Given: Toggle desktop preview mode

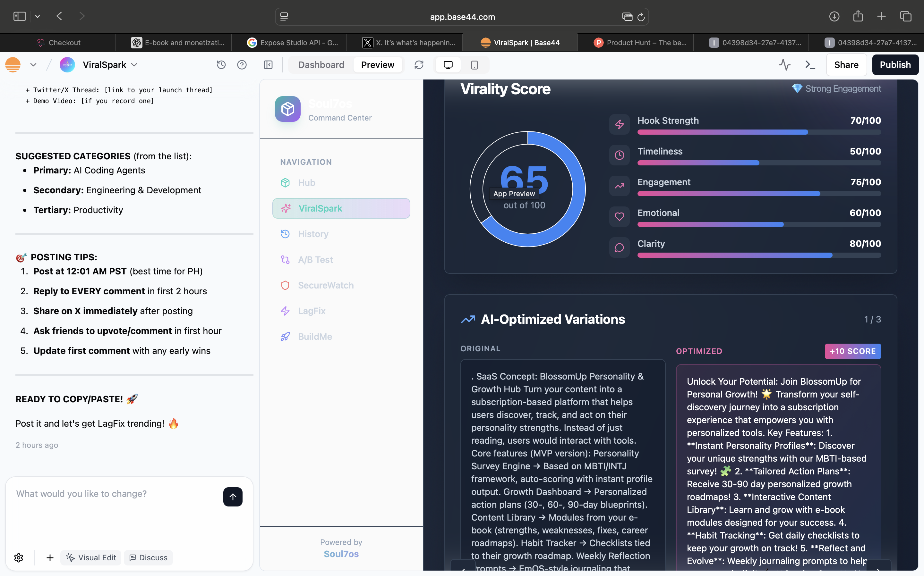Looking at the screenshot, I should (448, 64).
